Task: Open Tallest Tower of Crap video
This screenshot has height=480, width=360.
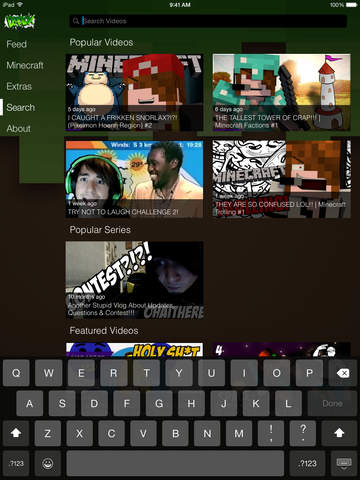Action: pyautogui.click(x=282, y=92)
